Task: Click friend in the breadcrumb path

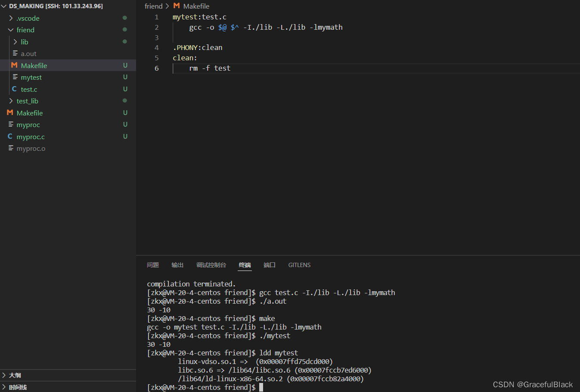Action: pos(154,6)
